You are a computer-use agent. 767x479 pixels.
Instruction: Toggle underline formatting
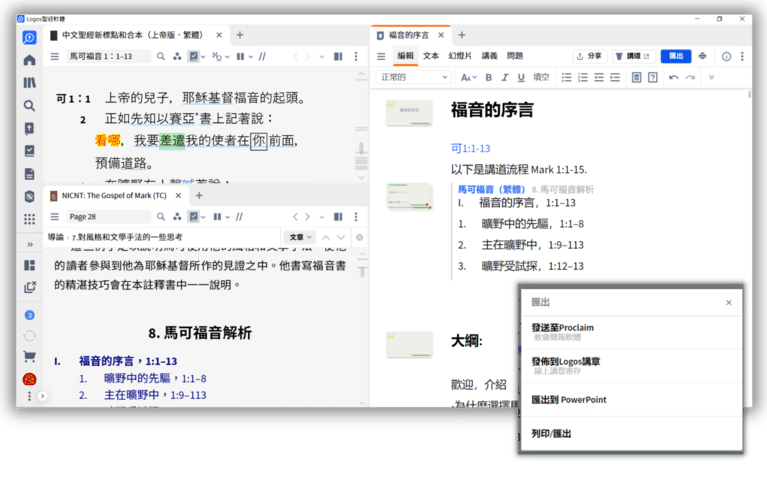(521, 77)
